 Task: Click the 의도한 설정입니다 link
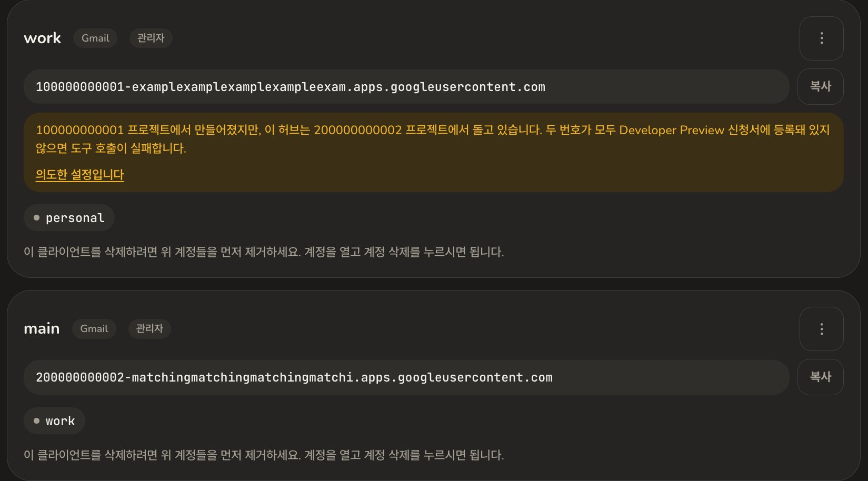pyautogui.click(x=79, y=175)
